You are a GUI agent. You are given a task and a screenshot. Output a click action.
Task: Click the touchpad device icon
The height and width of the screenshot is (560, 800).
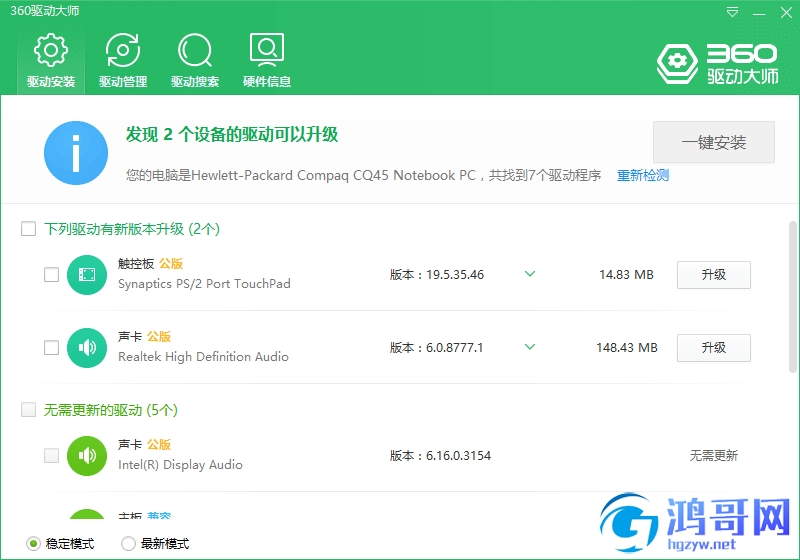(x=87, y=275)
